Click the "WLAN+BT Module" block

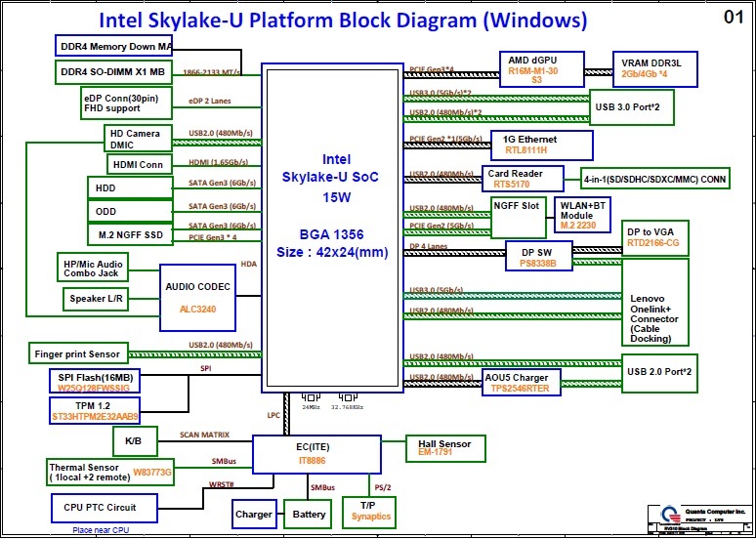click(582, 215)
